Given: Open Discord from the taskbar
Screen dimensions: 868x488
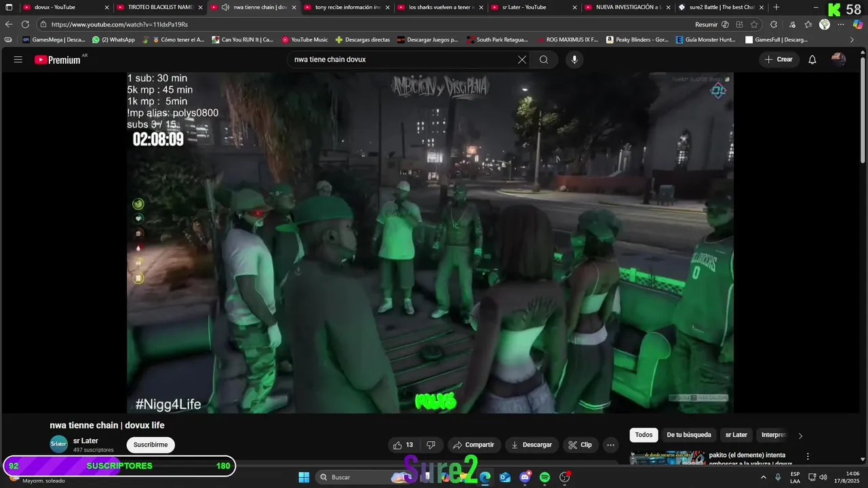Looking at the screenshot, I should (x=525, y=477).
